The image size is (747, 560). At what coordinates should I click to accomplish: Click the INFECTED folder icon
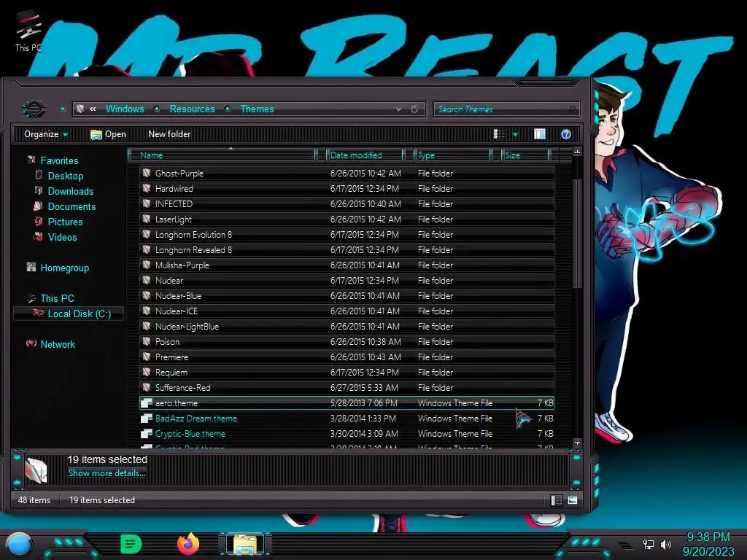click(x=147, y=203)
